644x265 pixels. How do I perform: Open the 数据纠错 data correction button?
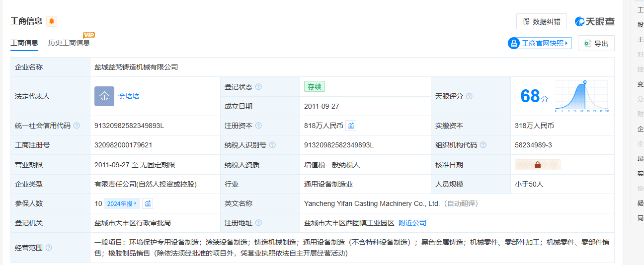[x=542, y=21]
